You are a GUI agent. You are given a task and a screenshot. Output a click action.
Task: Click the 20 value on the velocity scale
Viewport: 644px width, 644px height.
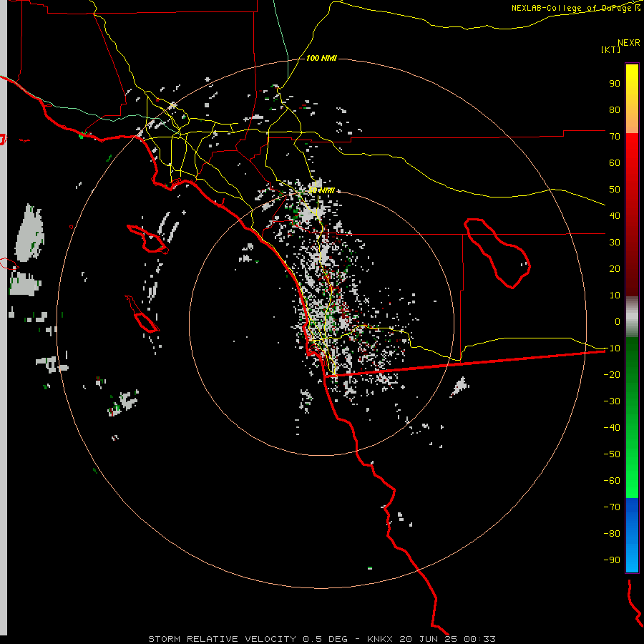(x=615, y=268)
